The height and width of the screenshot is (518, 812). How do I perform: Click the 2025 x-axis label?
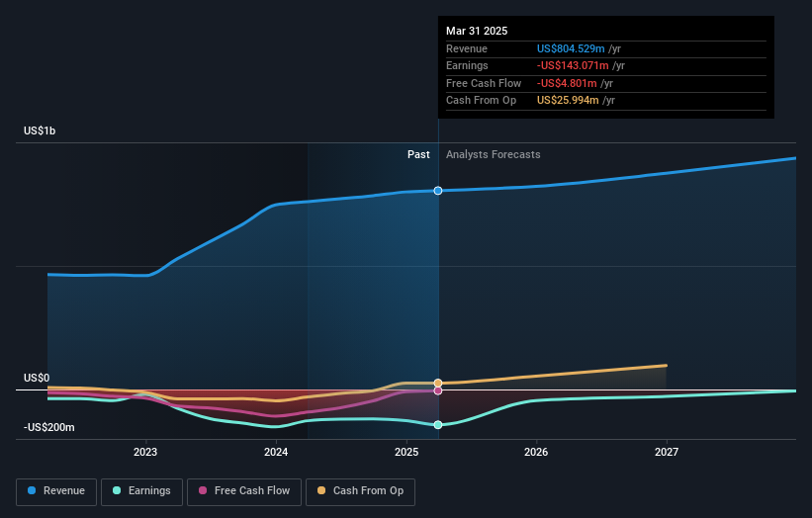point(406,452)
